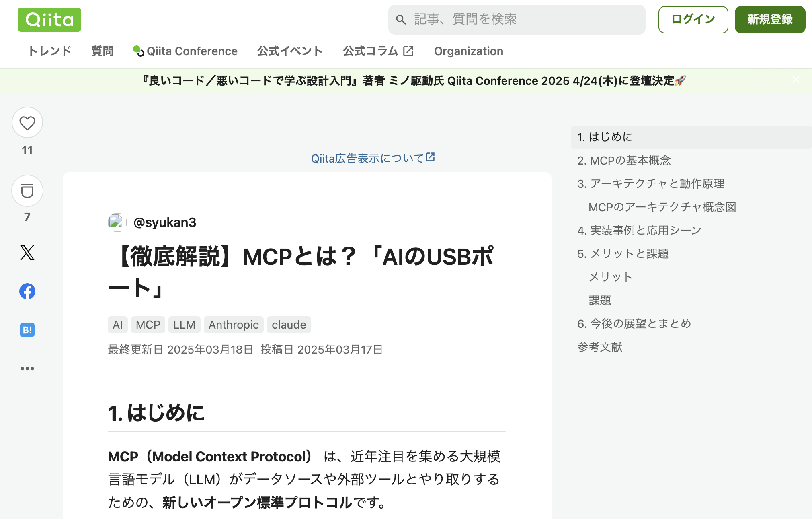Click the like count 11
This screenshot has width=812, height=519.
click(27, 150)
